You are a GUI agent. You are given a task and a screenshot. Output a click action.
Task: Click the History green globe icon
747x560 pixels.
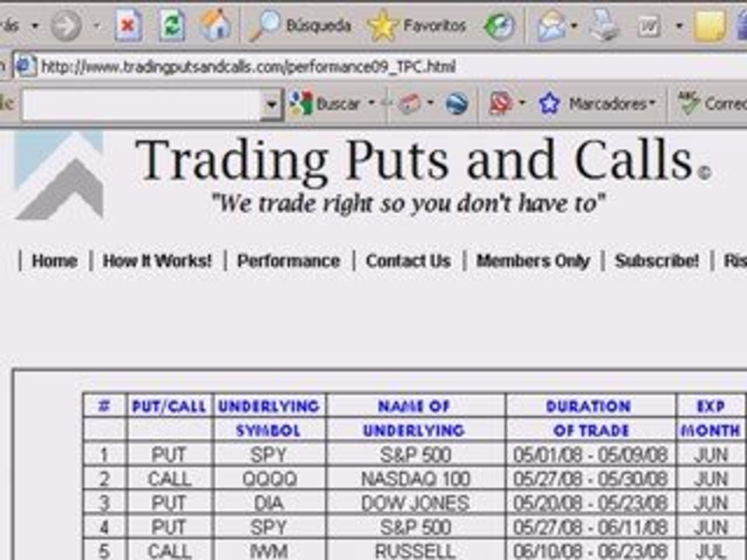click(499, 26)
